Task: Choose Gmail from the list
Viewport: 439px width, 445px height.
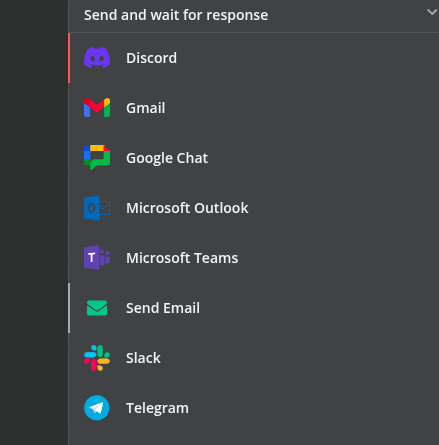Action: pyautogui.click(x=254, y=108)
